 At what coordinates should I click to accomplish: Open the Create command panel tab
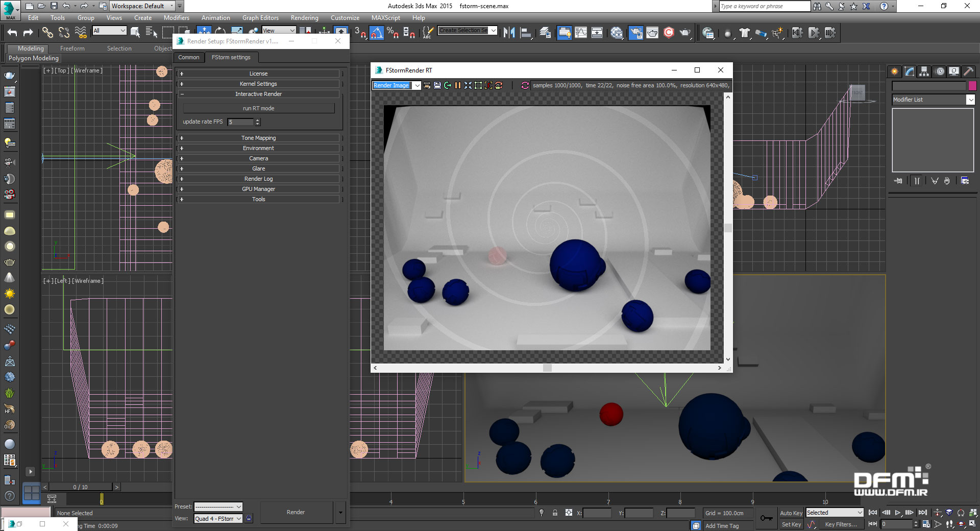[x=894, y=71]
